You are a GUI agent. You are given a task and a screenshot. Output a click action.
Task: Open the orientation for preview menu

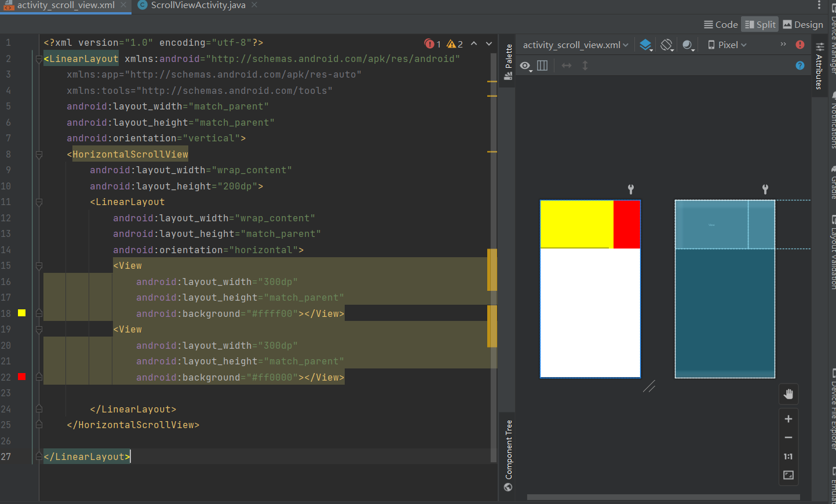tap(667, 45)
